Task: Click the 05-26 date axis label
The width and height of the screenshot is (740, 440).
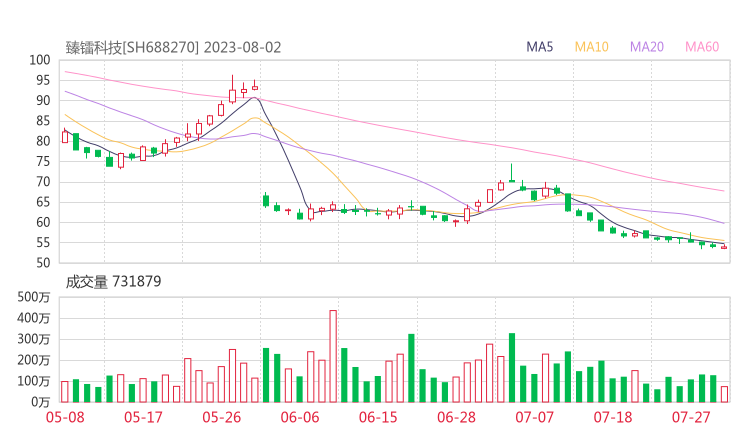Action: 221,417
